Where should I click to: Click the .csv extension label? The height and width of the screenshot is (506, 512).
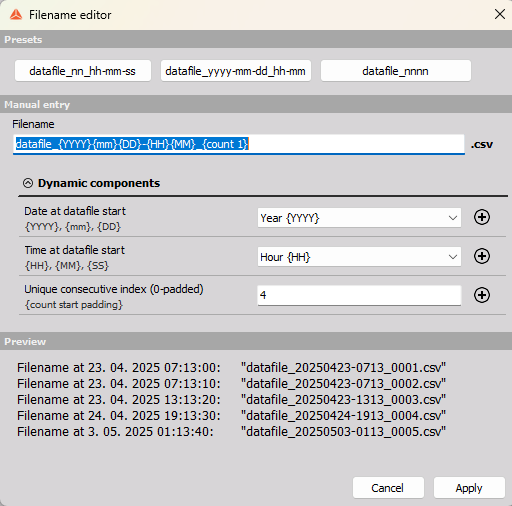point(482,145)
